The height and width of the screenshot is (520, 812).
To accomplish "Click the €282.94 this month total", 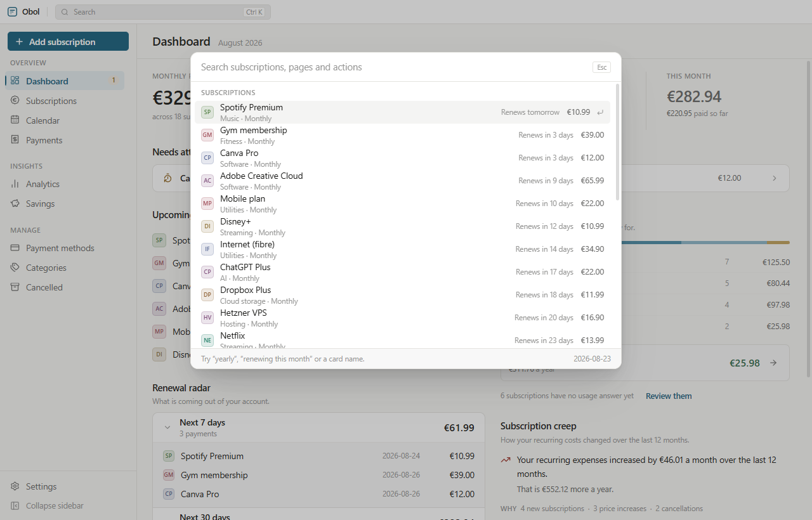I will [694, 96].
